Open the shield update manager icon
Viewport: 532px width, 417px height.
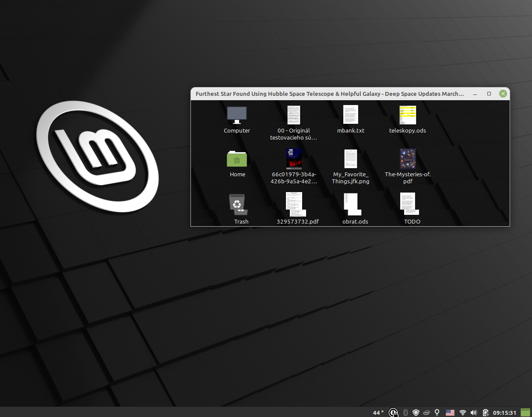416,413
